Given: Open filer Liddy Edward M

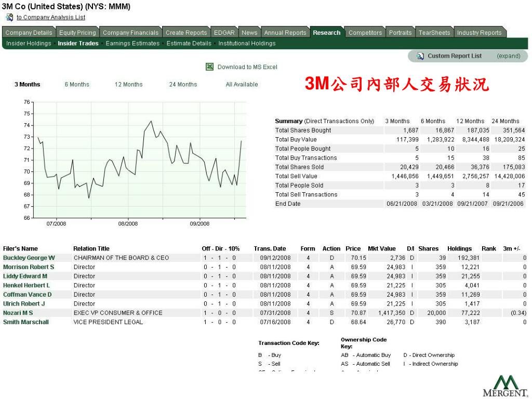Looking at the screenshot, I should [x=25, y=276].
